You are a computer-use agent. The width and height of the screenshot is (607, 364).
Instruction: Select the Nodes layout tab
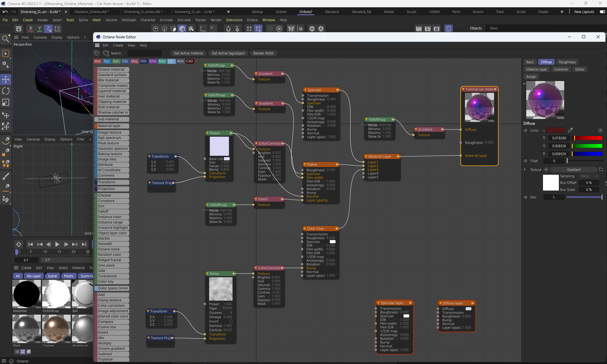(543, 12)
